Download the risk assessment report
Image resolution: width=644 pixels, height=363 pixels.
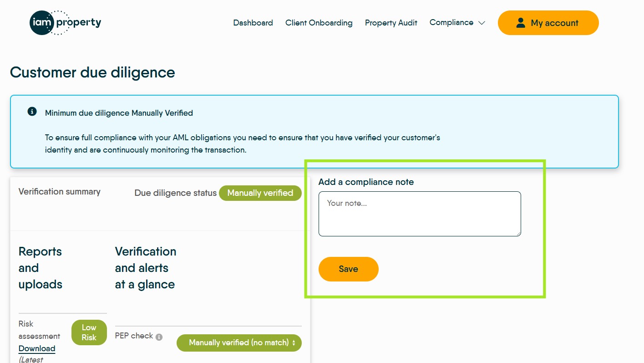click(x=37, y=348)
